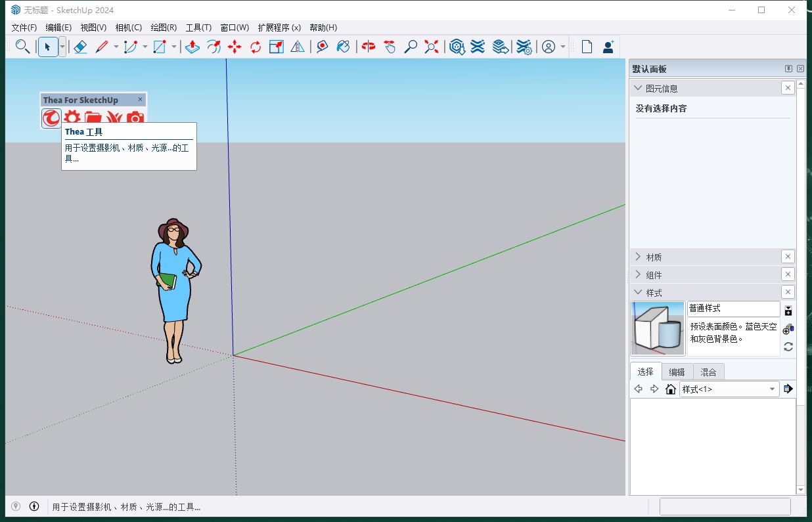This screenshot has width=812, height=522.
Task: Pick the Zoom tool
Action: click(411, 47)
